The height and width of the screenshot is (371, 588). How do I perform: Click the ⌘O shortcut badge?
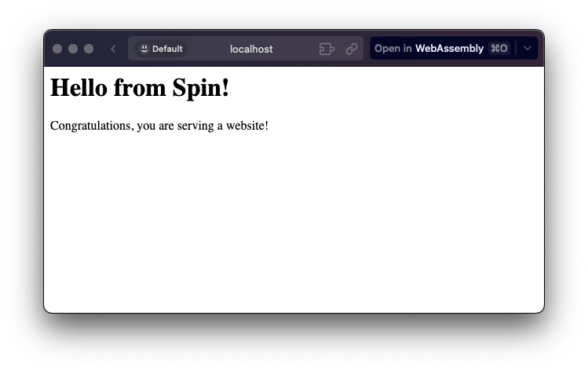click(499, 49)
